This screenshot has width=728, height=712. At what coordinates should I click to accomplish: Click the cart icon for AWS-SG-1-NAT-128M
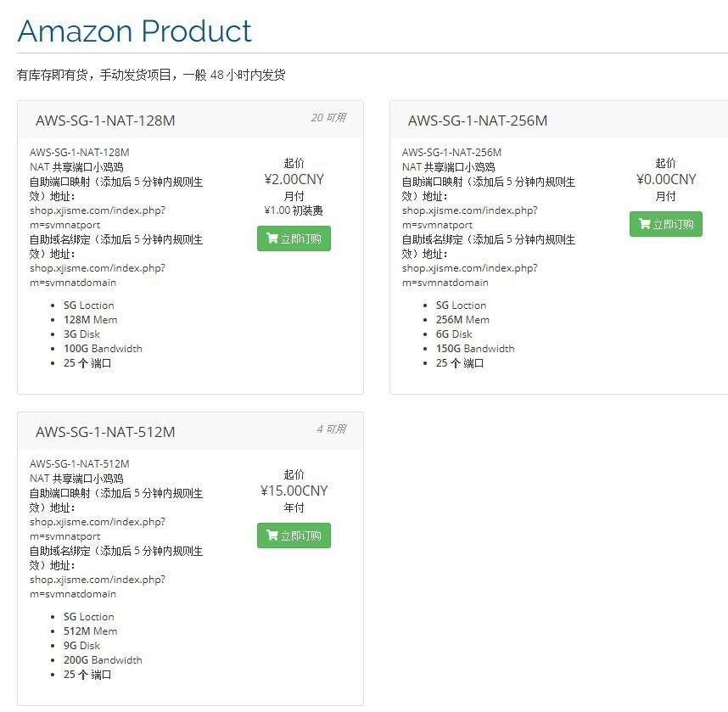pos(272,238)
